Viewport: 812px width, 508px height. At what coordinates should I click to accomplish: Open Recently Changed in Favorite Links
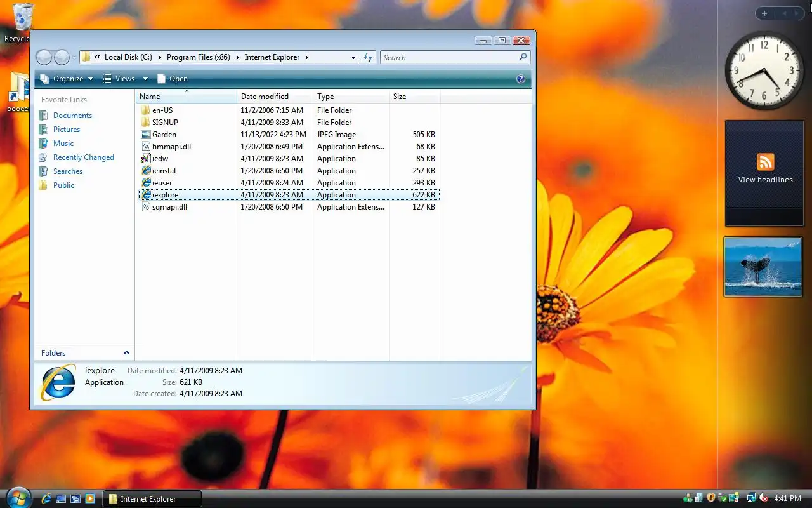(84, 157)
